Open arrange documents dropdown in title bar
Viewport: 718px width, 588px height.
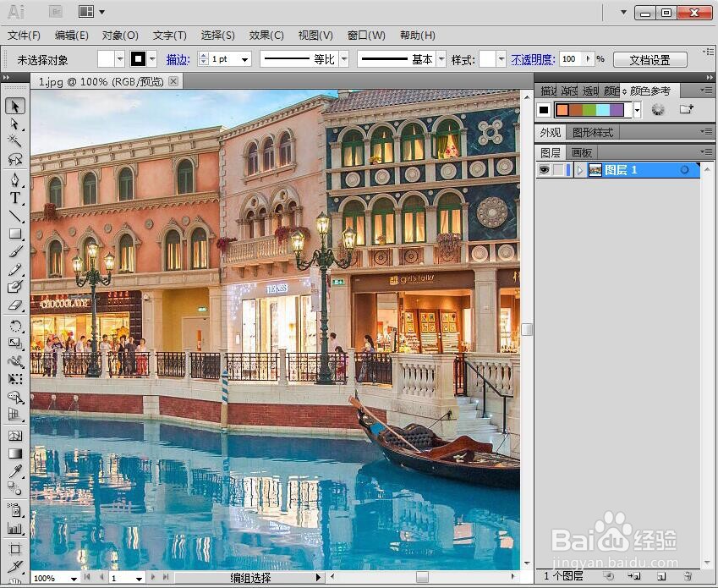coord(101,12)
